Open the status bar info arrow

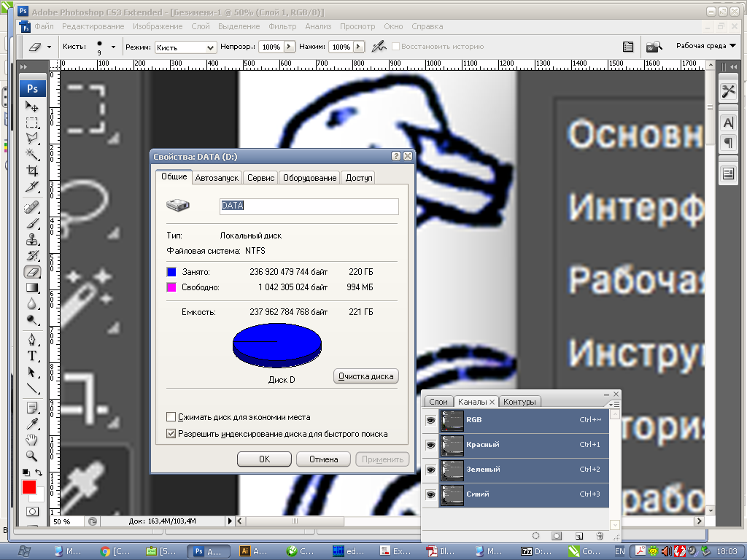click(230, 521)
